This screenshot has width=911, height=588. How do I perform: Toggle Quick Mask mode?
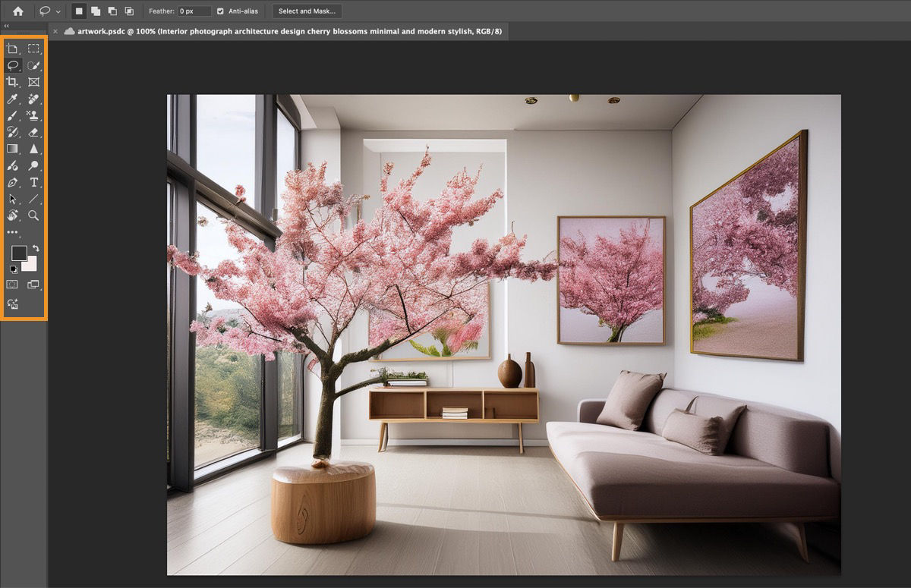[x=12, y=284]
